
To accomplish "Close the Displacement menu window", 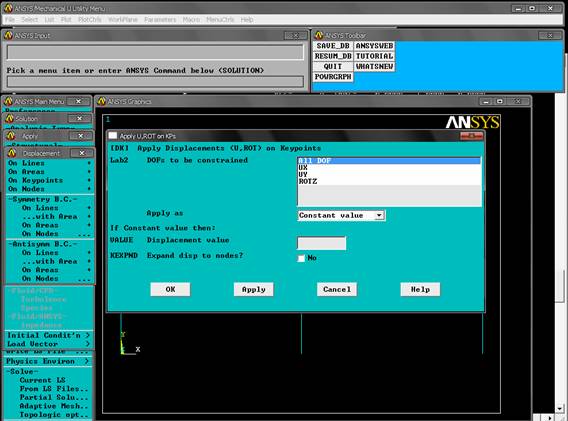I will click(x=82, y=153).
